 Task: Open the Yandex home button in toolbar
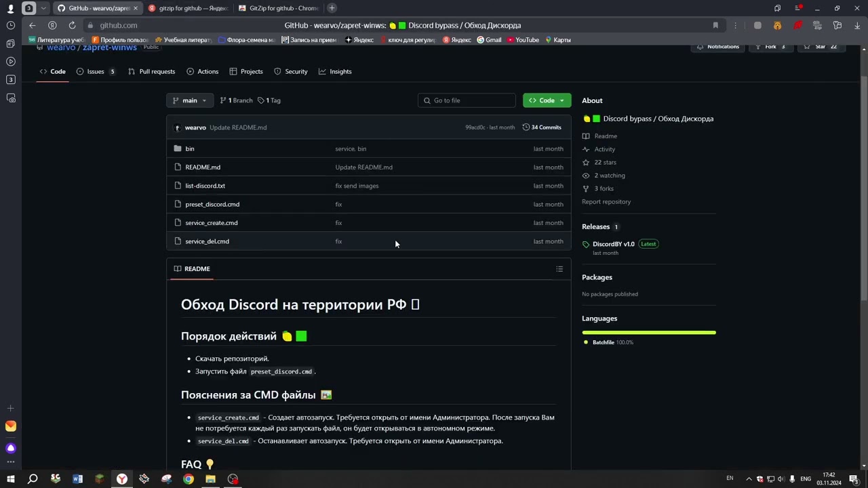tap(52, 26)
